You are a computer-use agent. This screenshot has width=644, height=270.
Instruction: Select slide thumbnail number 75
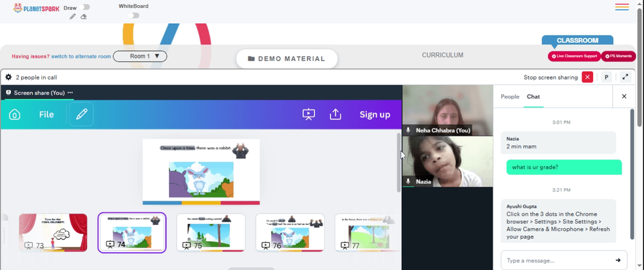click(x=211, y=233)
